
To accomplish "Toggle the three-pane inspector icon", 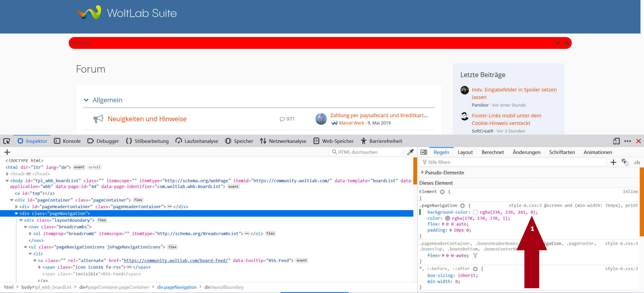I will pyautogui.click(x=424, y=152).
